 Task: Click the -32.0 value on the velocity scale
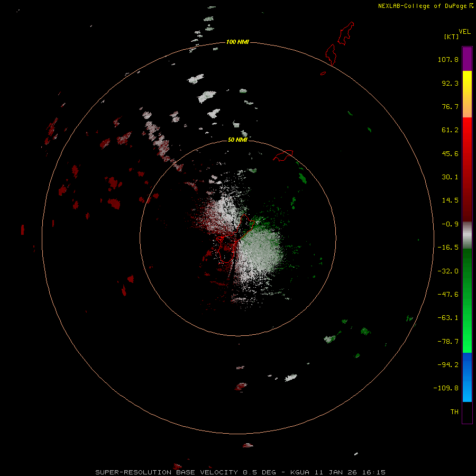click(x=448, y=271)
